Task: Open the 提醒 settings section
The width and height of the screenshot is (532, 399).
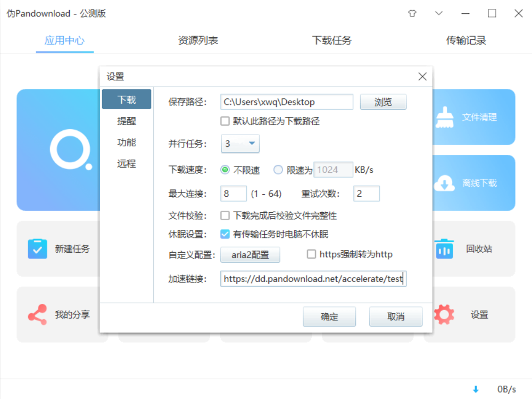Action: click(x=127, y=121)
